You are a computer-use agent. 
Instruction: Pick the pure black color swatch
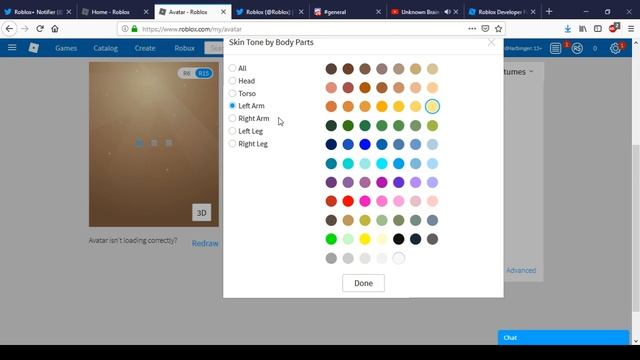coord(398,239)
